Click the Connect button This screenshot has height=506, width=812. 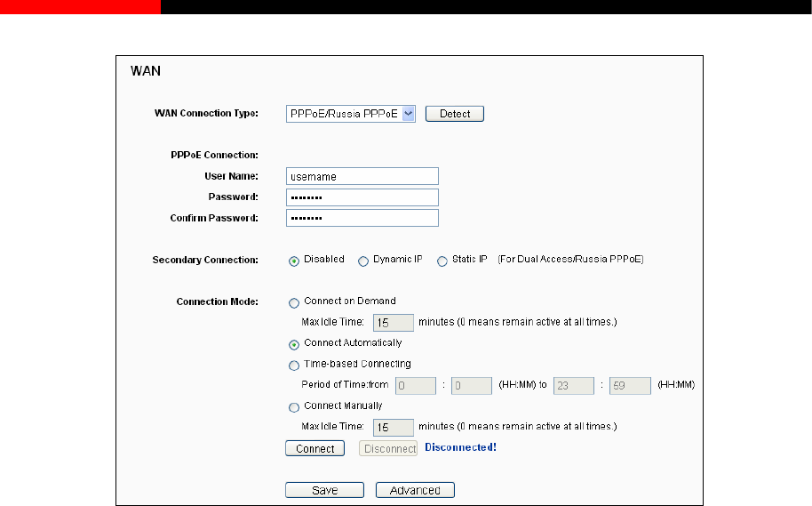[314, 448]
